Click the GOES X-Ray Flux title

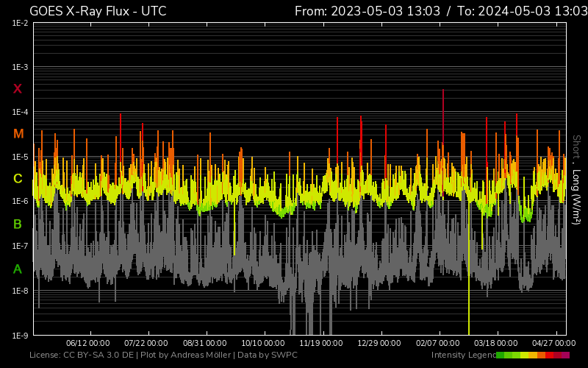(98, 11)
